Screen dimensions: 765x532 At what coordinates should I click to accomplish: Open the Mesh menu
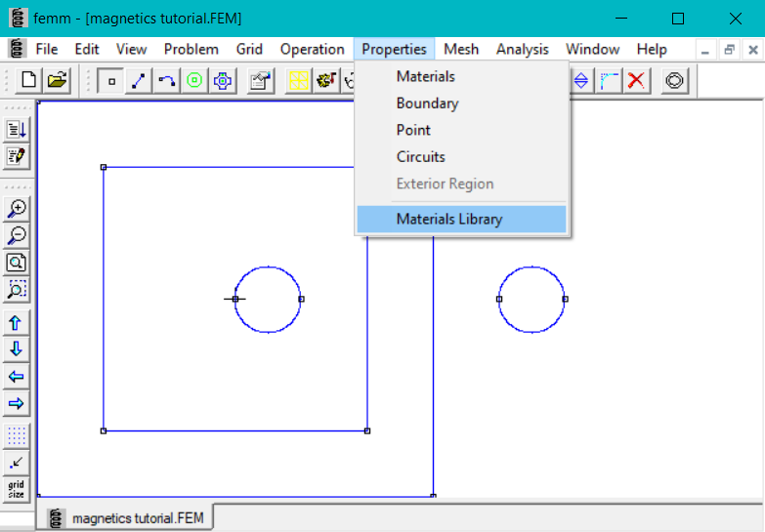click(461, 49)
